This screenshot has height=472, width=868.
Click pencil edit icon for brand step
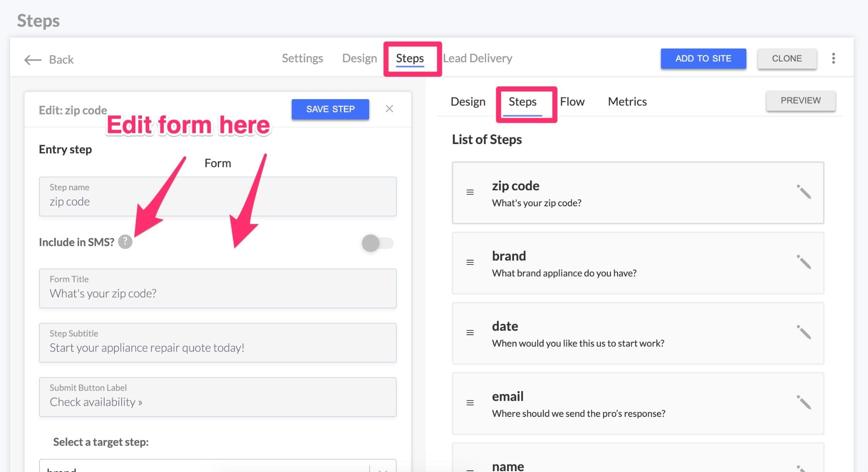click(x=803, y=262)
